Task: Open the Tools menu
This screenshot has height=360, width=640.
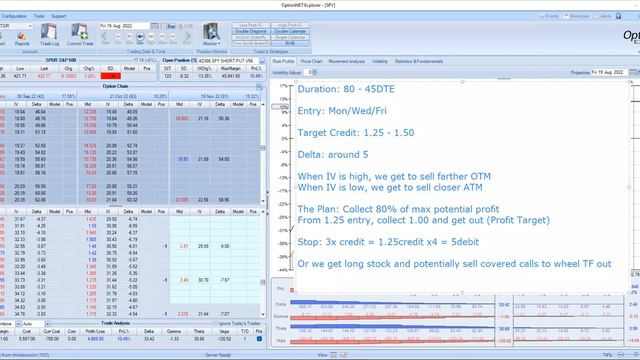Action: (39, 16)
